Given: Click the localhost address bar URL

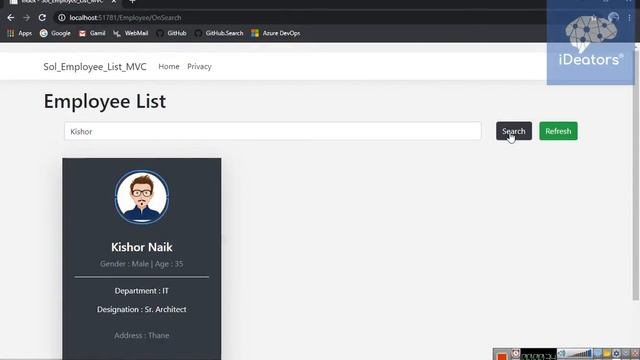Looking at the screenshot, I should click(125, 18).
